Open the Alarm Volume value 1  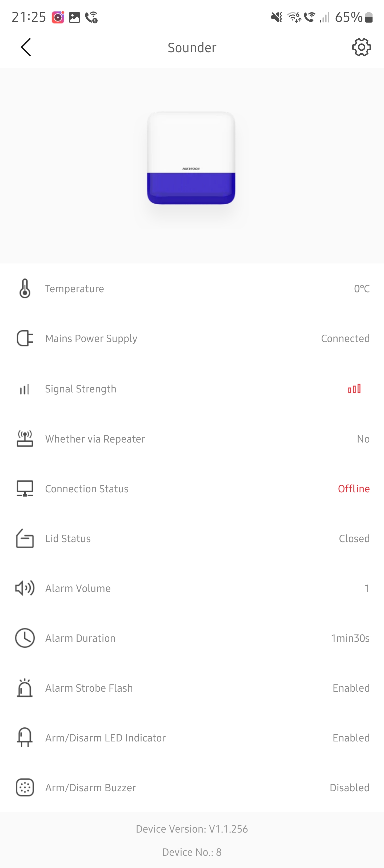click(367, 588)
